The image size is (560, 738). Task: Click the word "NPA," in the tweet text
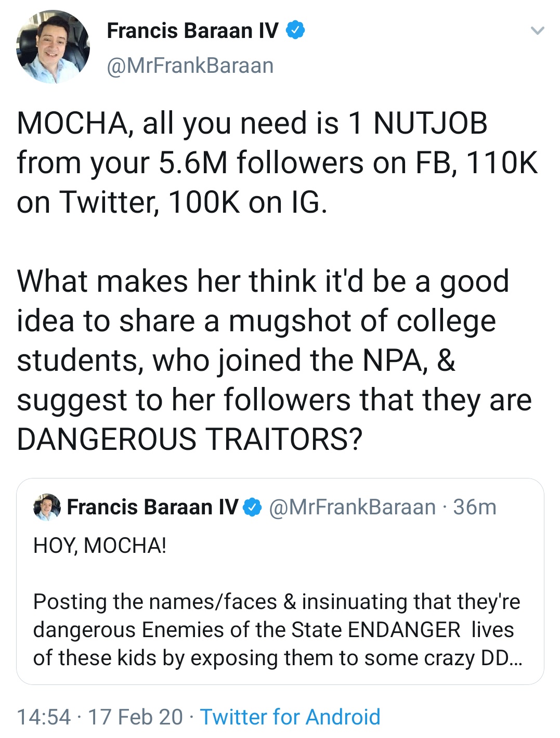pyautogui.click(x=395, y=360)
